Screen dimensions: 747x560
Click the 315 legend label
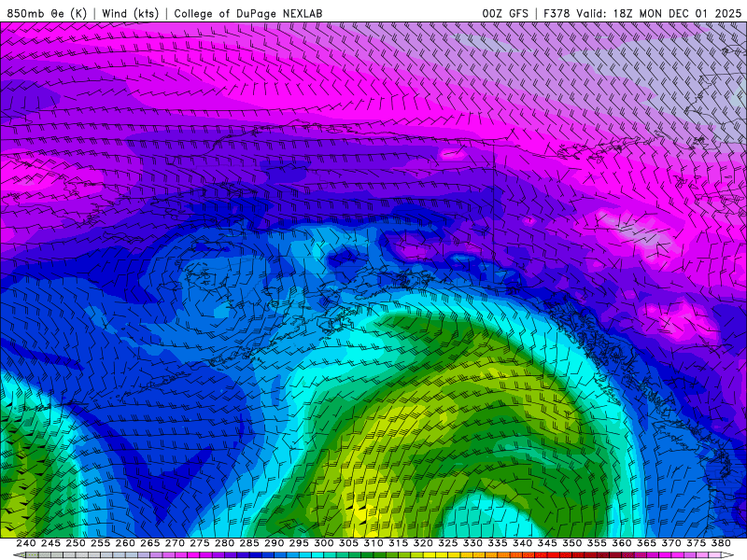(x=399, y=543)
